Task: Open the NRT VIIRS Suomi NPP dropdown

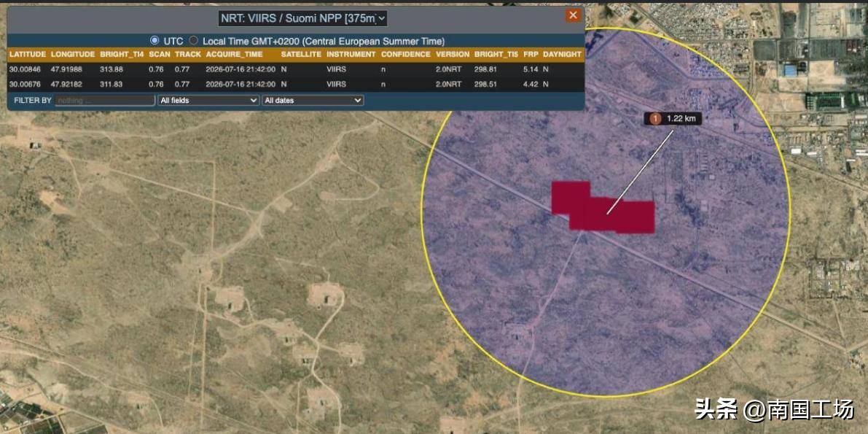Action: [302, 18]
